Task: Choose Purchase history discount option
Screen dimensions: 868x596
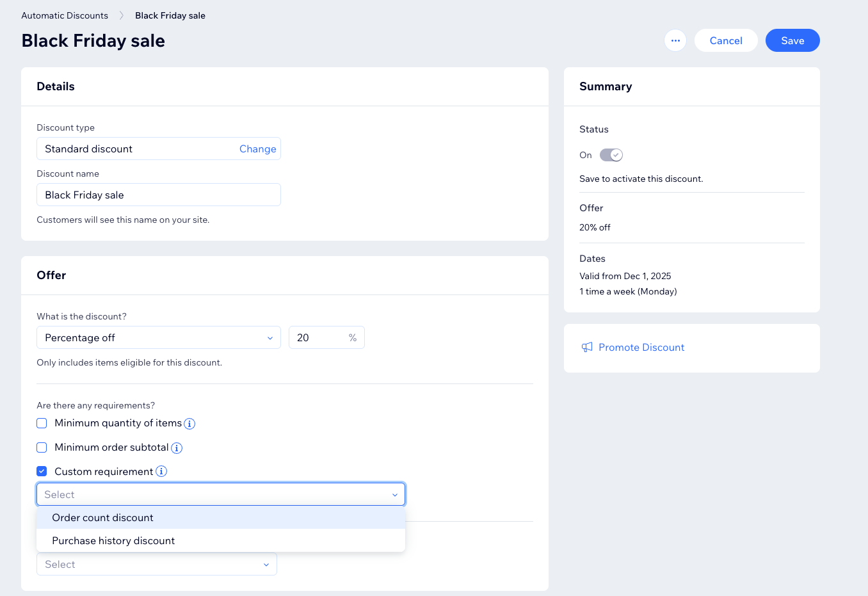Action: pos(221,540)
